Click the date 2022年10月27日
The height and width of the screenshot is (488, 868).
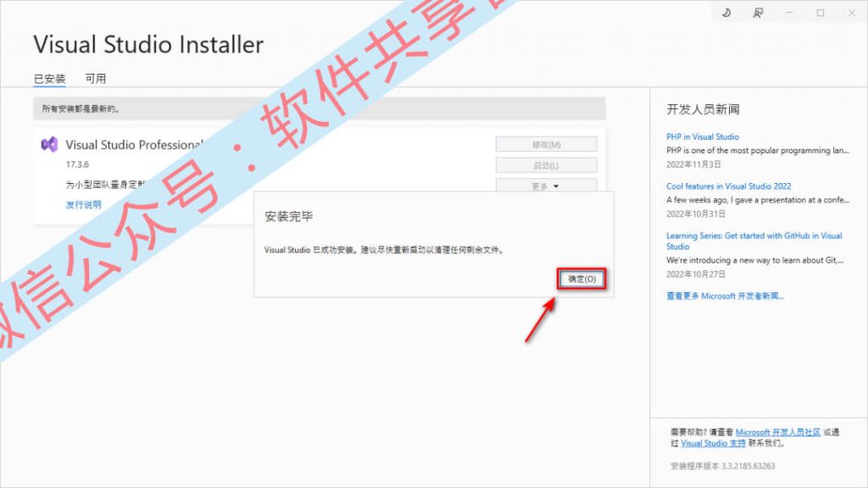click(x=696, y=274)
